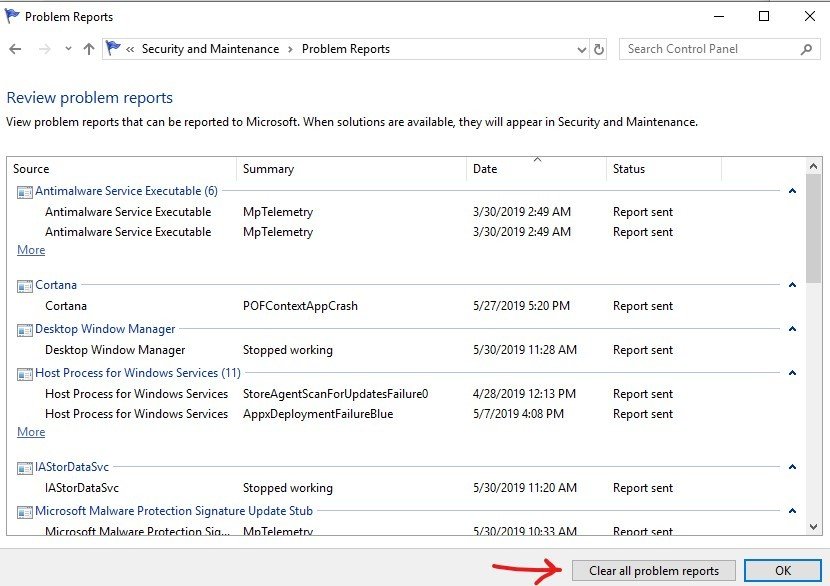Click the Forward navigation arrow

45,49
